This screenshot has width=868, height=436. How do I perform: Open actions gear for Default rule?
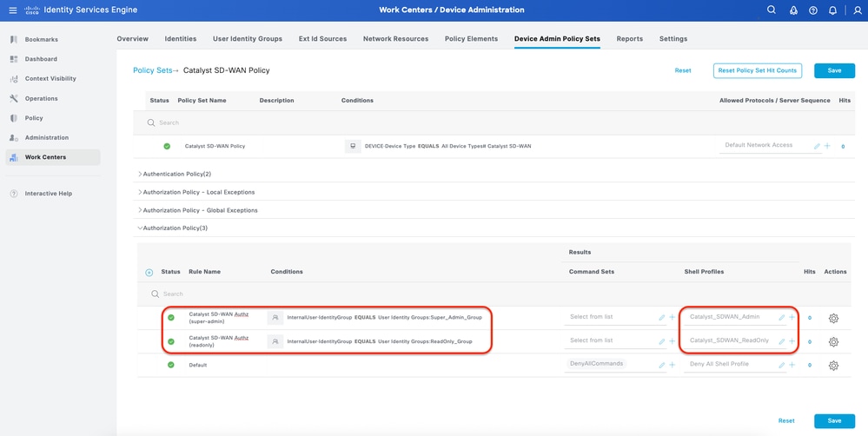pos(833,365)
